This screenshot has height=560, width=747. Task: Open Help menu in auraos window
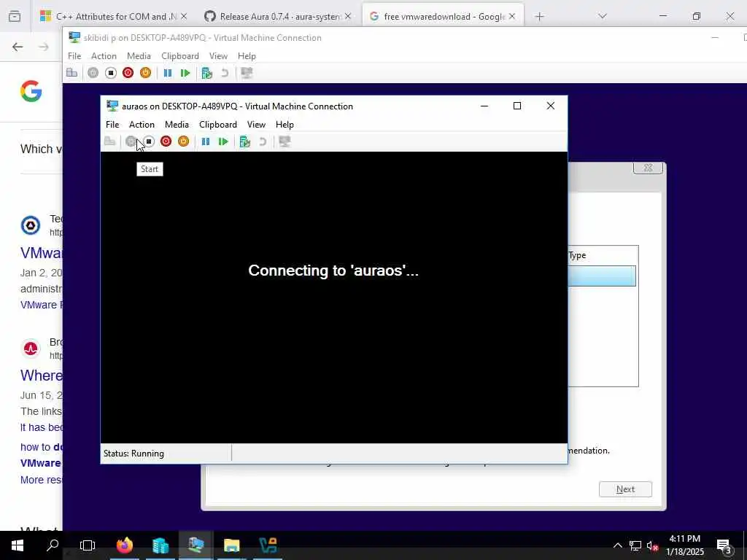tap(285, 124)
